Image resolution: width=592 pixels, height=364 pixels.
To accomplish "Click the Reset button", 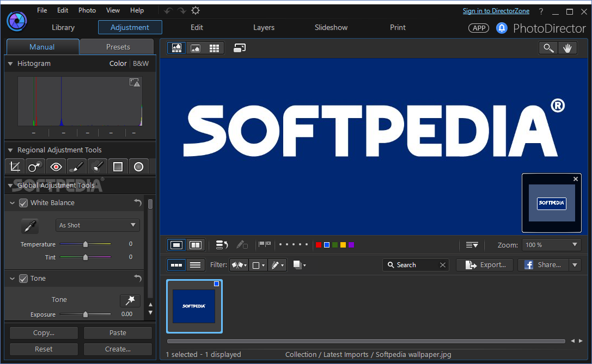I will click(x=44, y=349).
